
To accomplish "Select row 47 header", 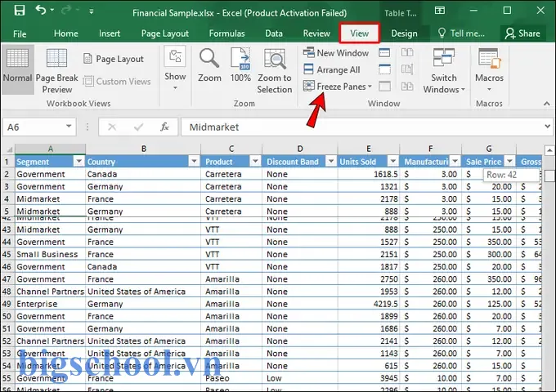I will pyautogui.click(x=7, y=279).
